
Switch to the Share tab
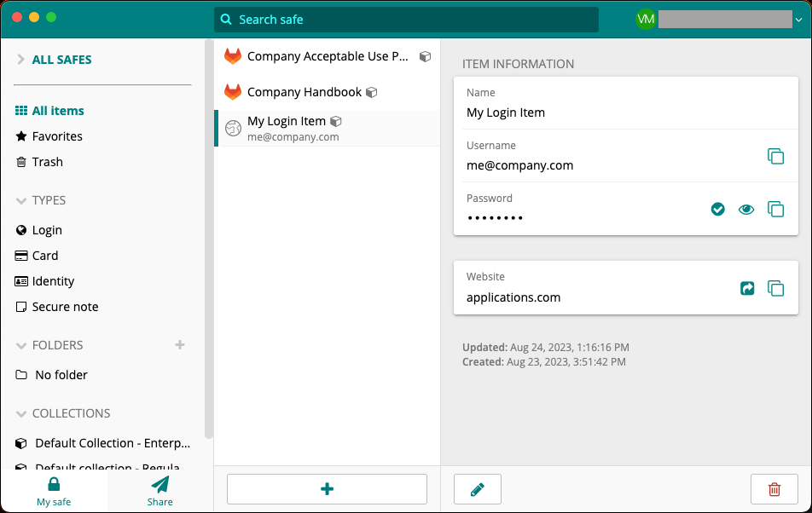click(x=159, y=491)
